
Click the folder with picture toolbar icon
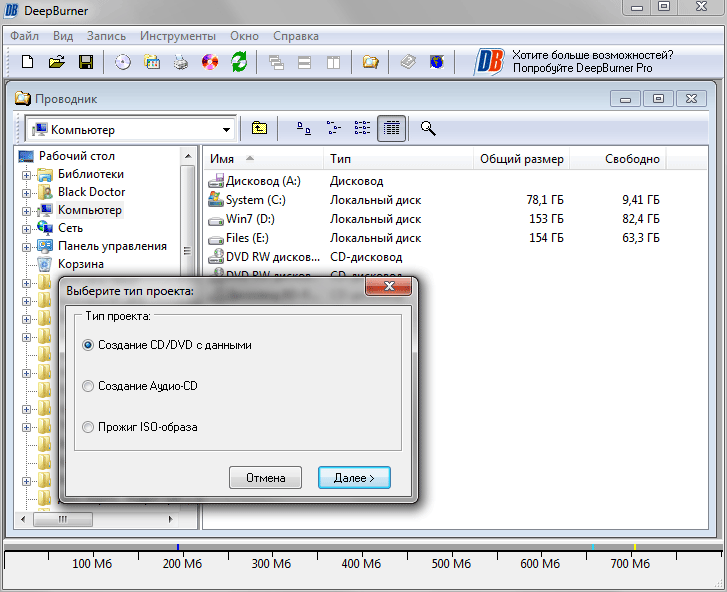(x=152, y=62)
